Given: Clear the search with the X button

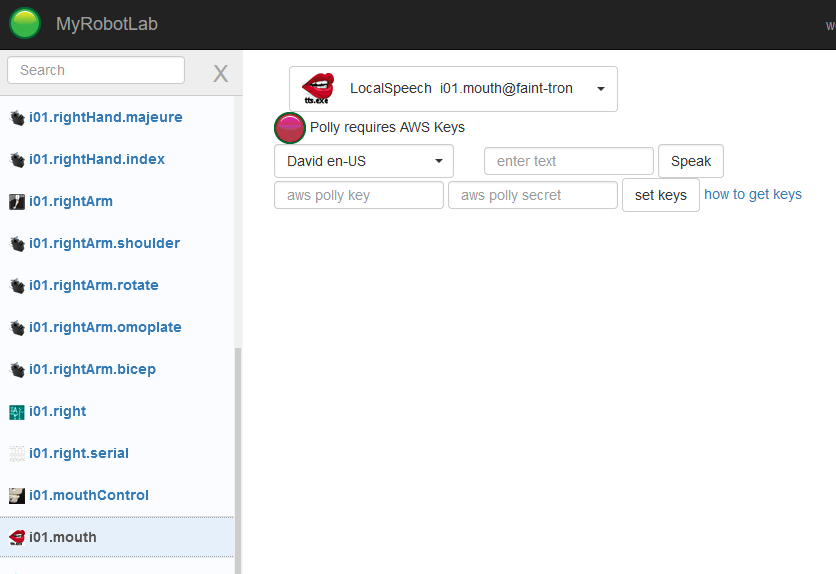Looking at the screenshot, I should tap(221, 73).
